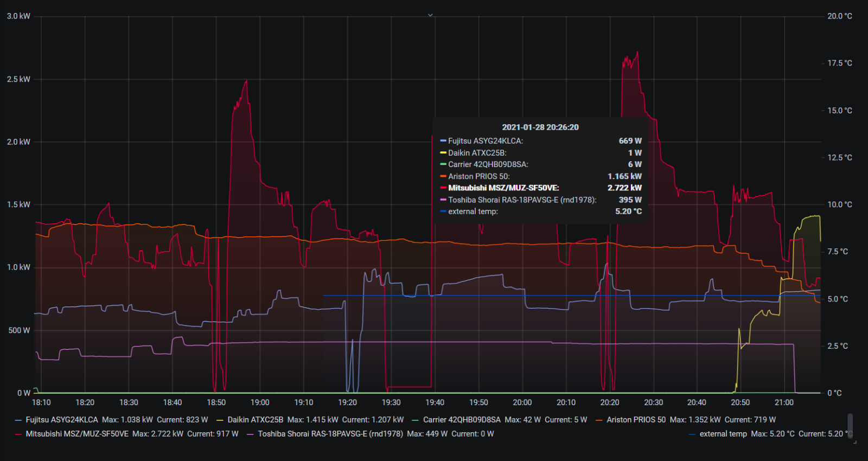
Task: Click the Ariston PRIOS 50 orange legend icon
Action: click(599, 420)
